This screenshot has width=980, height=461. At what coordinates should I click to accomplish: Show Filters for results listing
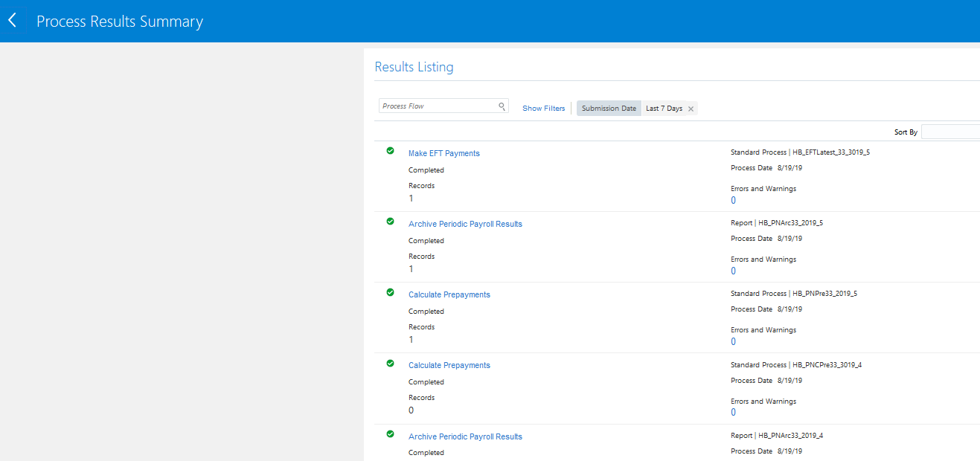[x=543, y=109]
